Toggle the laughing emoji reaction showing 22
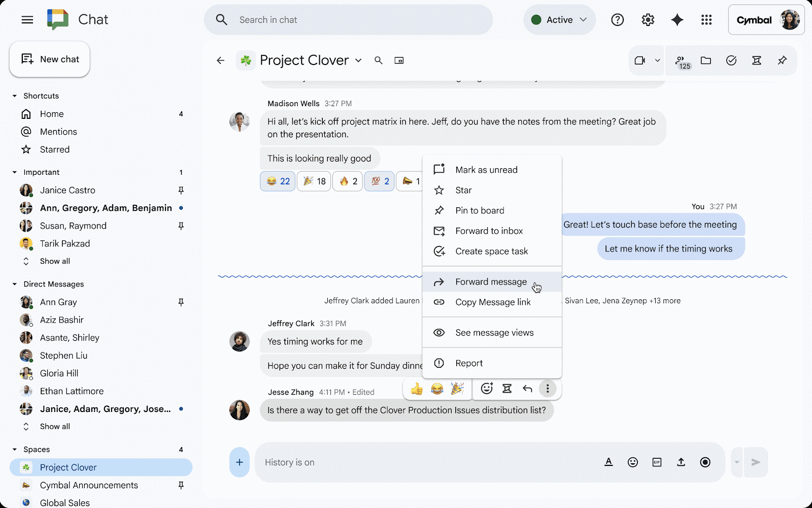 click(x=277, y=181)
